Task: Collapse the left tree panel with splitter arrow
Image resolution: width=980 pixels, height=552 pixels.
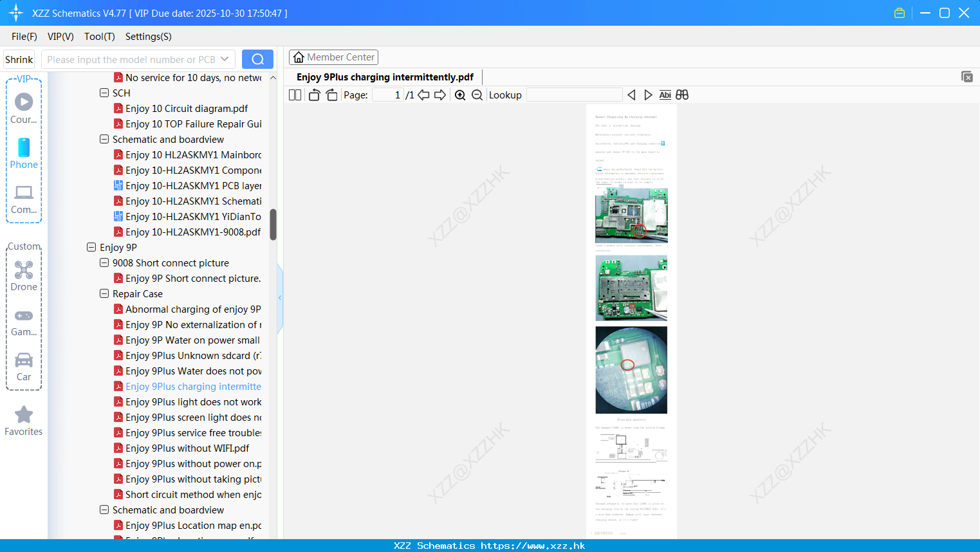Action: coord(280,298)
